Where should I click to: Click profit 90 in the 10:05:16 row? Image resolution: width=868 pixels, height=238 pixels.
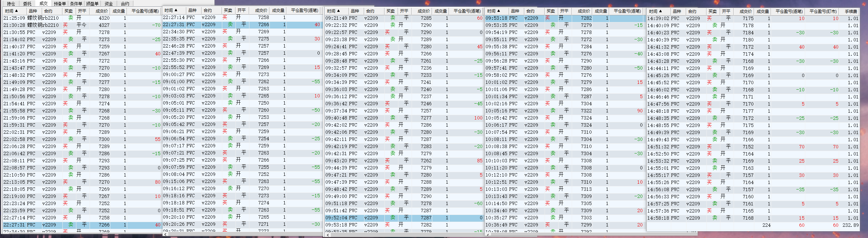(x=640, y=111)
